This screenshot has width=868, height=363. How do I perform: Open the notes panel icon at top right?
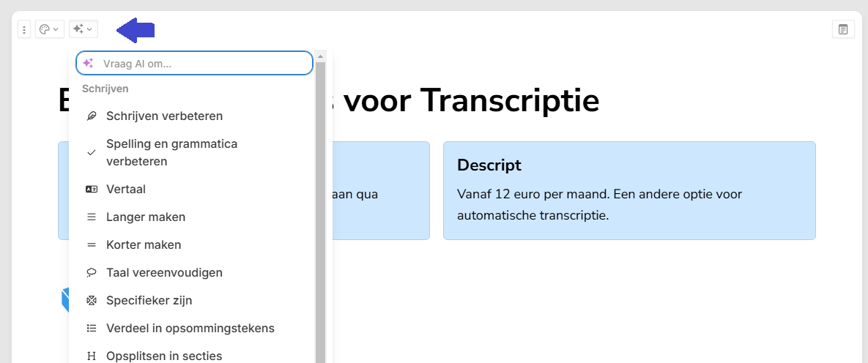pyautogui.click(x=843, y=29)
